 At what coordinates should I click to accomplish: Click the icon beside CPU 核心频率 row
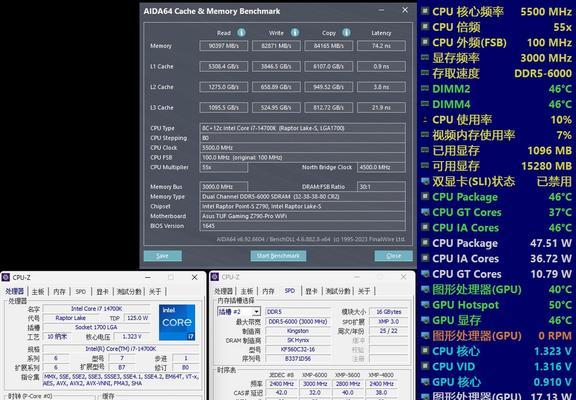[x=425, y=11]
